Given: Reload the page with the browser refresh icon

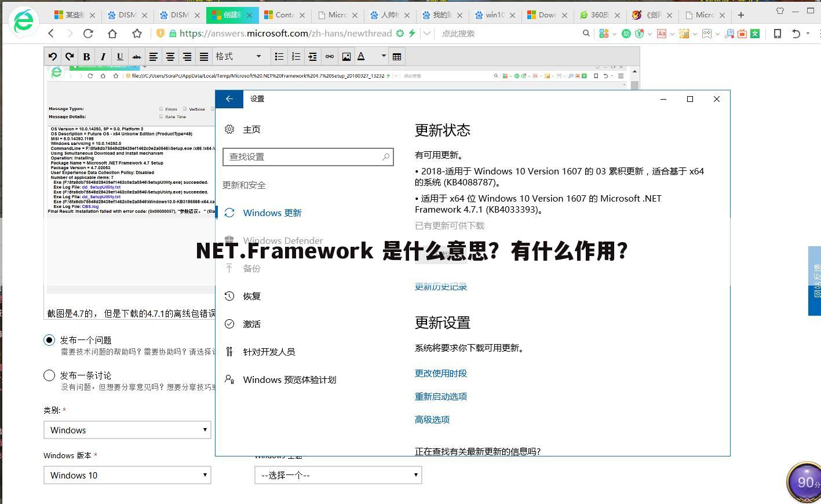Looking at the screenshot, I should (x=88, y=34).
